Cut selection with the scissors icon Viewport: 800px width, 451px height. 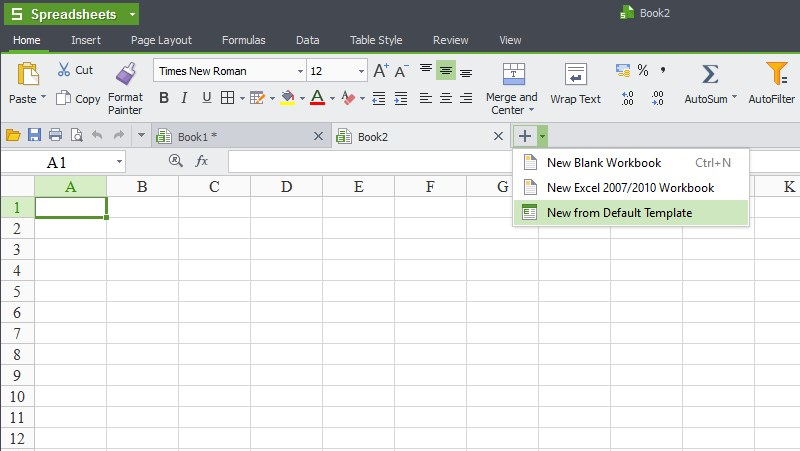click(63, 69)
